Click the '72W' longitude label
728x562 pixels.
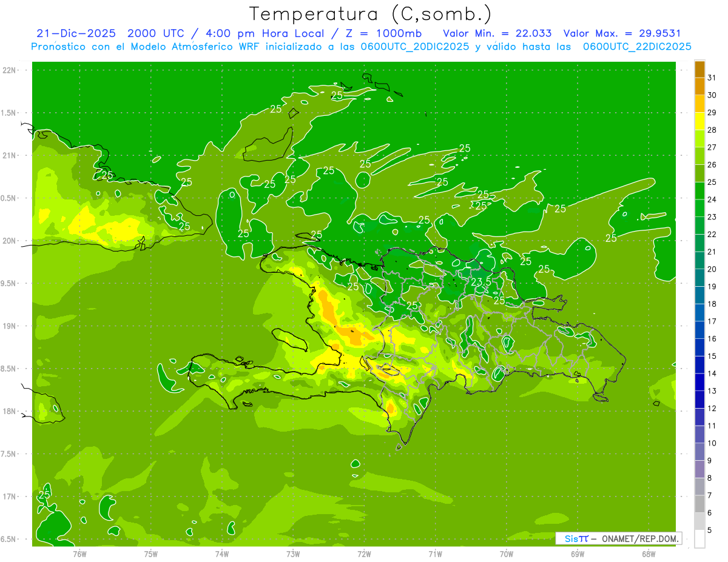click(364, 554)
